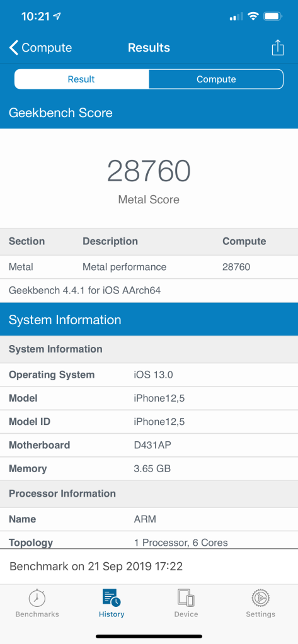The height and width of the screenshot is (644, 298).
Task: Open the Benchmarks stopwatch icon
Action: pyautogui.click(x=37, y=598)
